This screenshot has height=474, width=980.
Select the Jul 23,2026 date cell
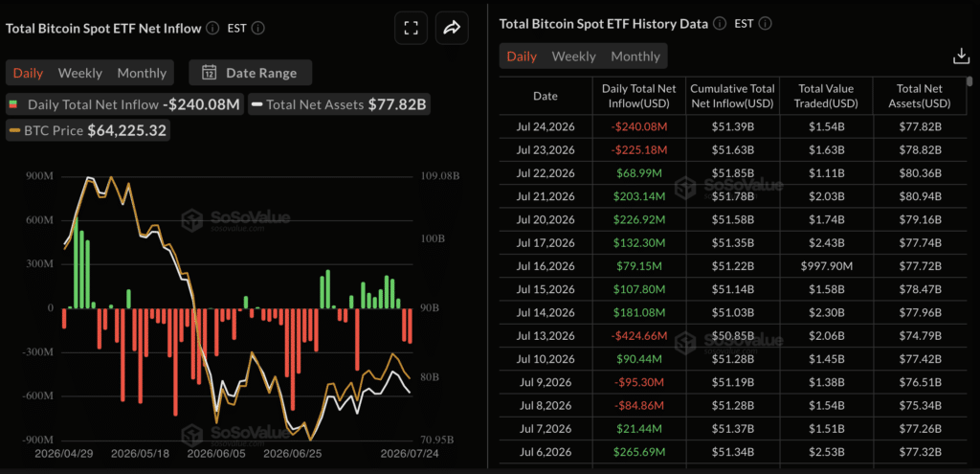click(x=546, y=150)
